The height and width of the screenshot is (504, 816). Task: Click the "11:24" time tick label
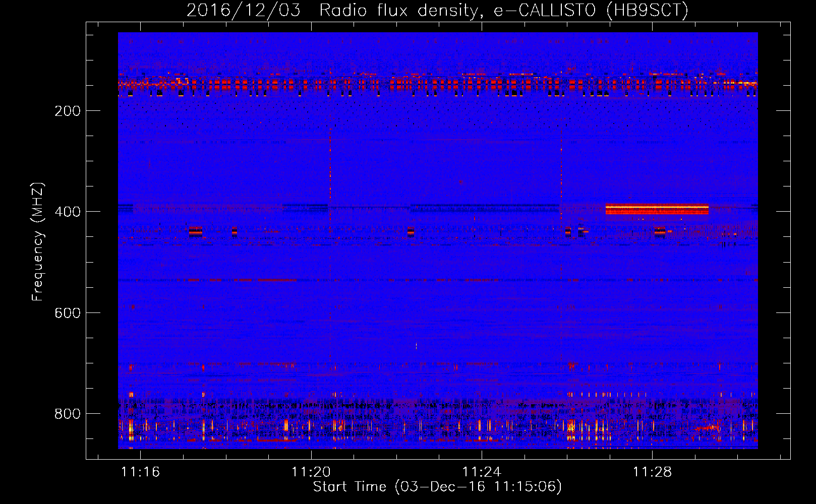pyautogui.click(x=482, y=472)
